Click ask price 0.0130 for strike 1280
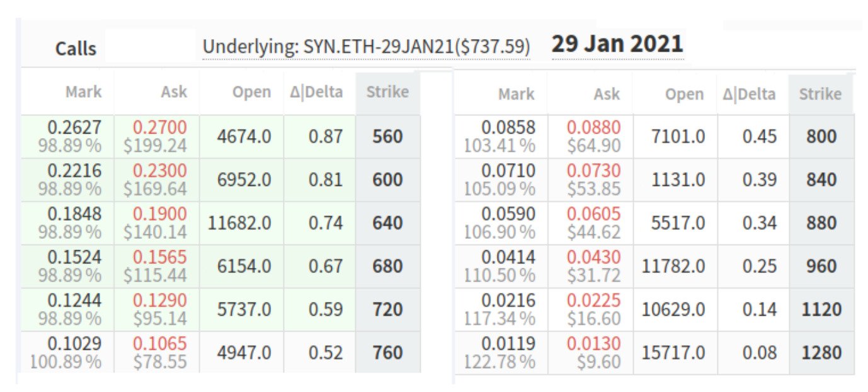Image resolution: width=868 pixels, height=392 pixels. 593,343
